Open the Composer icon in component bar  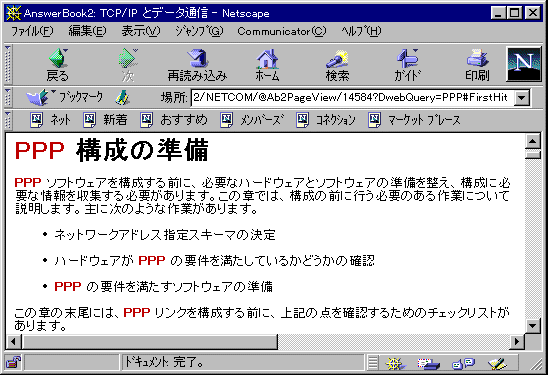coord(497,363)
